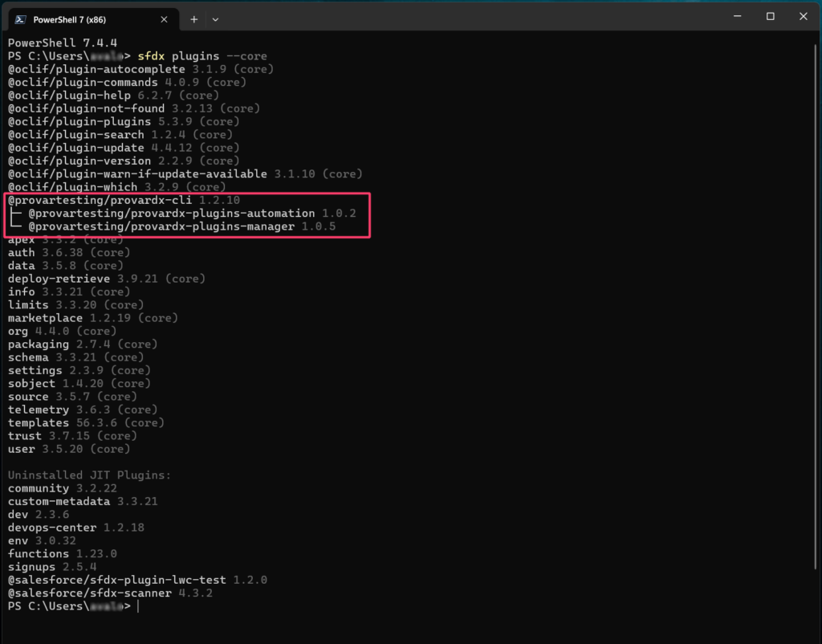The width and height of the screenshot is (822, 644).
Task: Click the 'telemetry 3.6.3 (core)' line
Action: [x=83, y=410]
